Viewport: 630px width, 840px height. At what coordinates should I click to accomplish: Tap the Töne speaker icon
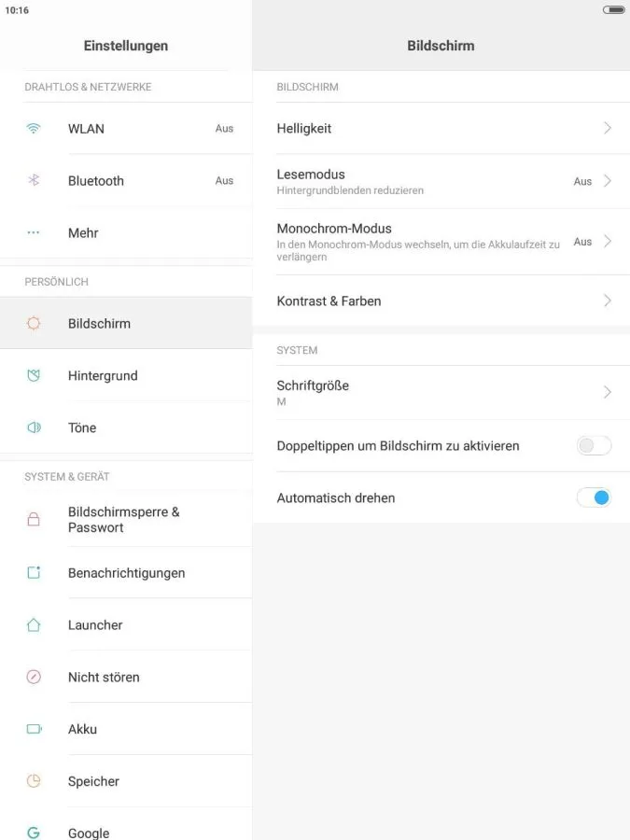pyautogui.click(x=34, y=427)
